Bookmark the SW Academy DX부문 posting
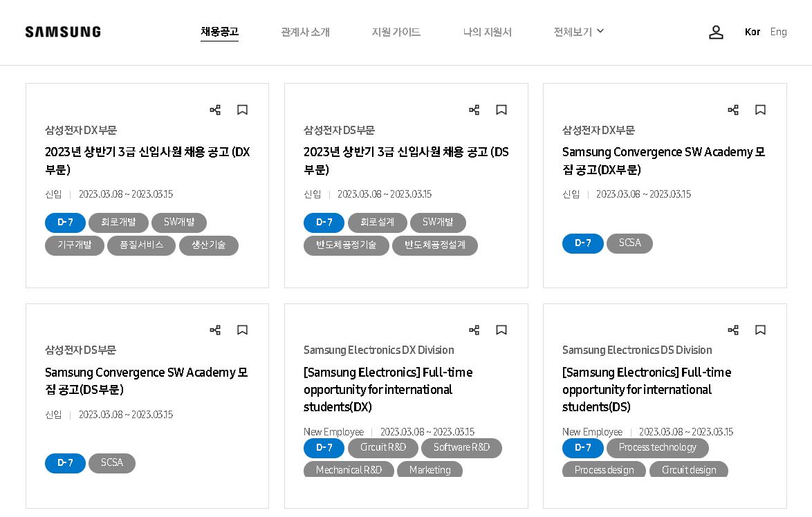 pos(760,110)
